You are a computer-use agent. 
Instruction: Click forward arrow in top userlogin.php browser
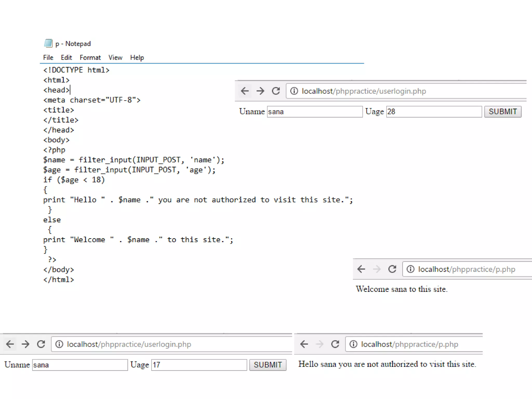(x=260, y=91)
